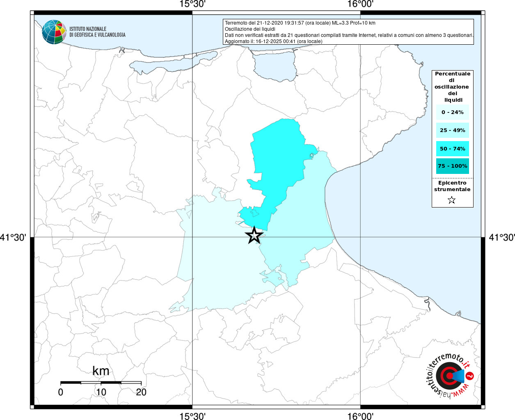Click the black-and-white scale bar
The height and width of the screenshot is (420, 515).
101,383
